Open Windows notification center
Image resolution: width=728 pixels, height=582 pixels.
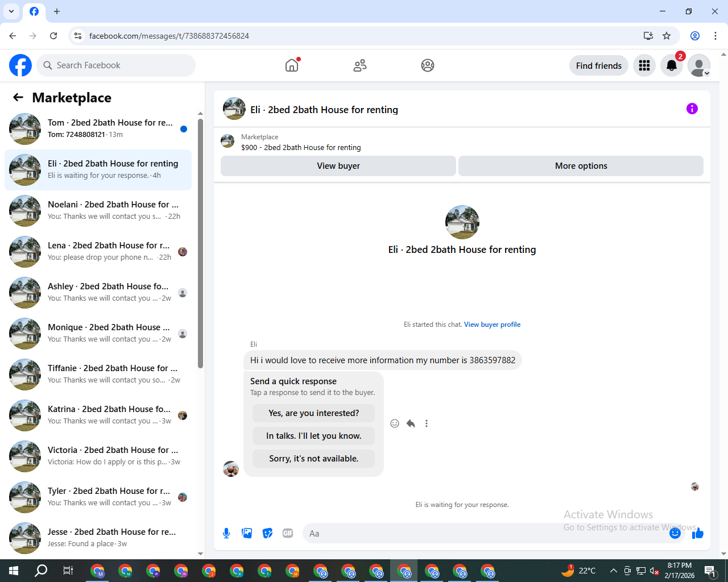tap(710, 571)
